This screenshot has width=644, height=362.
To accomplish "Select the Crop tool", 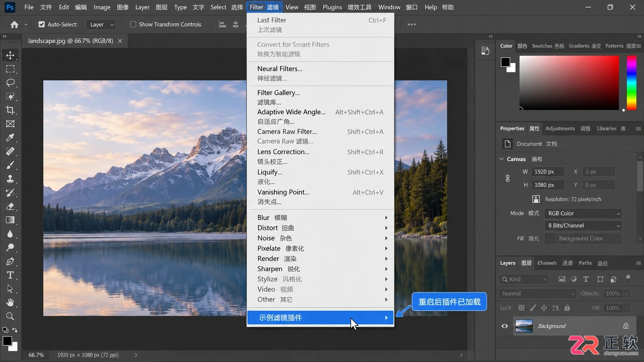I will point(10,110).
